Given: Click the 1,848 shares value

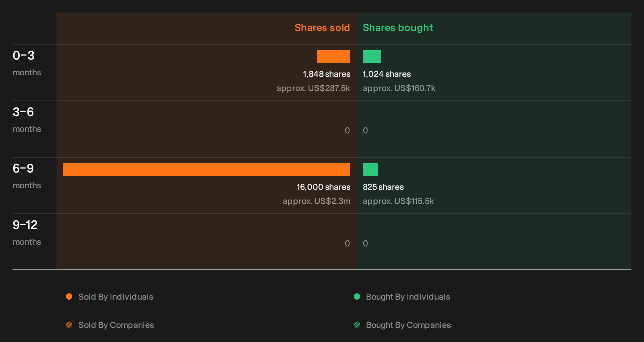Looking at the screenshot, I should [326, 74].
